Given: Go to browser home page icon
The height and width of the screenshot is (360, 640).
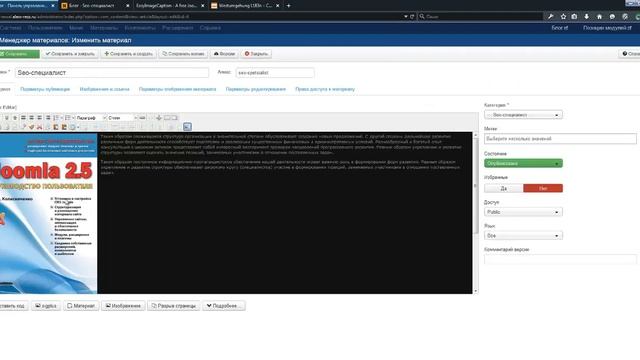Looking at the screenshot, I should pos(599,17).
